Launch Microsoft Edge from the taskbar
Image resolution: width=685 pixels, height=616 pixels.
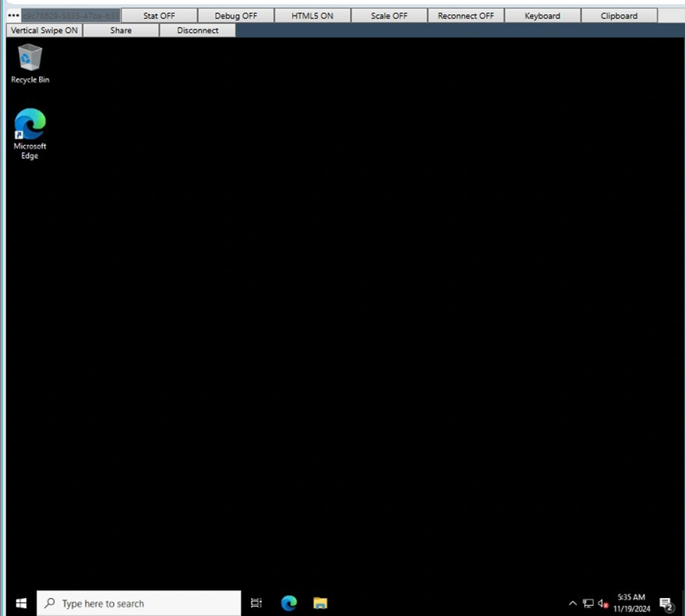(289, 604)
